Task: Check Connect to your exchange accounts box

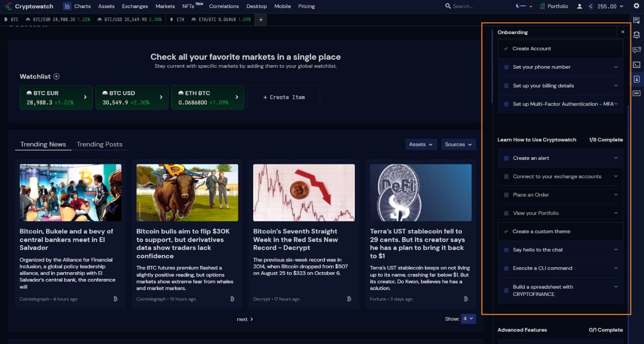Action: (x=506, y=176)
